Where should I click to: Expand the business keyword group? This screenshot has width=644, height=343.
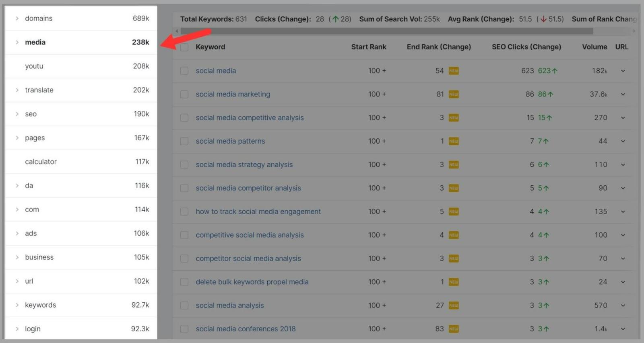pos(17,257)
